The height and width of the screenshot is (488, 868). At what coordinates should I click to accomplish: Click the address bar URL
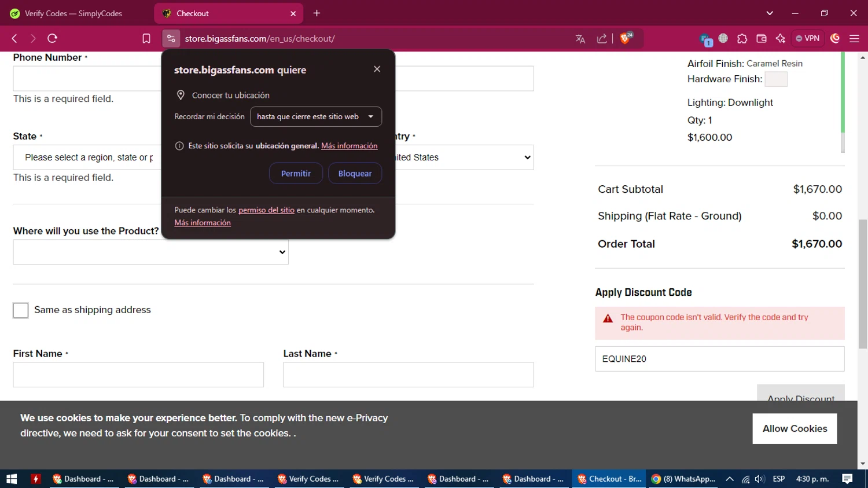point(260,39)
